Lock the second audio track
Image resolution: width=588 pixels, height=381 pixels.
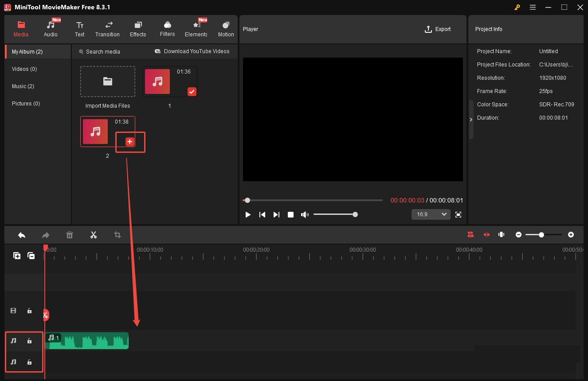[x=29, y=362]
